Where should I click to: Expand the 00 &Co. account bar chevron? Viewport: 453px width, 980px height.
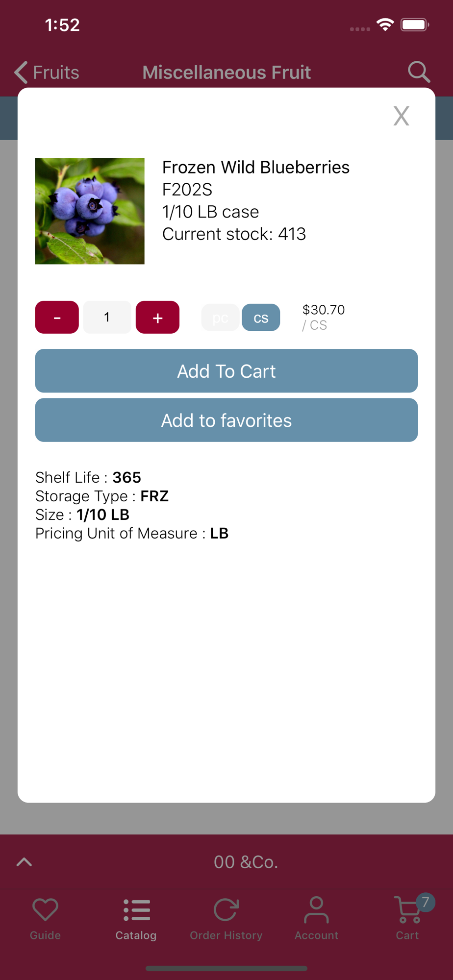click(24, 862)
